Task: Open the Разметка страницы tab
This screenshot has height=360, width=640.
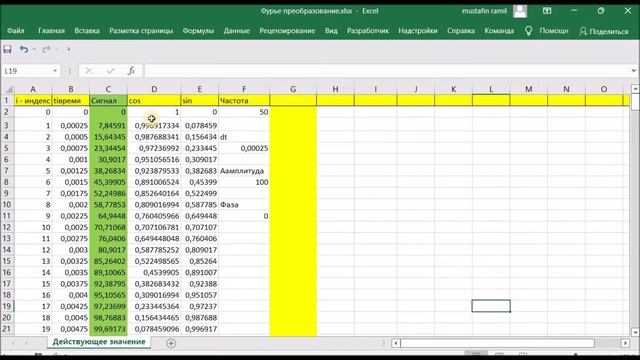Action: 141,31
